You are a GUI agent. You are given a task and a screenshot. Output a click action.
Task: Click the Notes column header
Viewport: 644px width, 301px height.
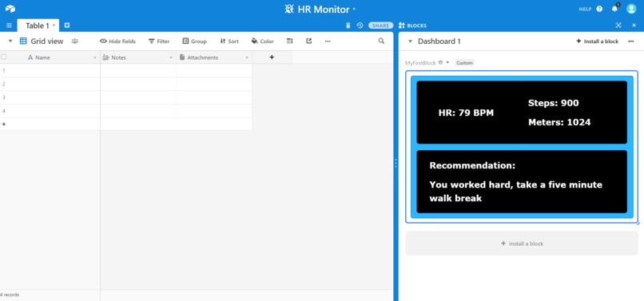click(138, 57)
